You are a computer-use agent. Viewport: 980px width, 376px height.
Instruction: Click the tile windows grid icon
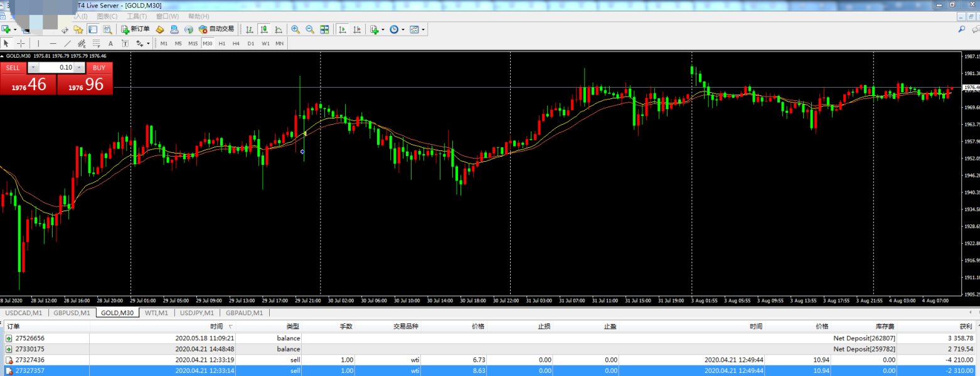point(324,29)
